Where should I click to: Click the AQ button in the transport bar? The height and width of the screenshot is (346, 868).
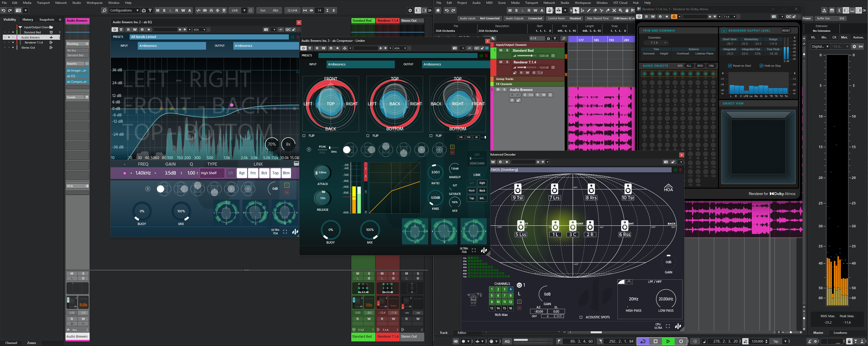tap(507, 341)
